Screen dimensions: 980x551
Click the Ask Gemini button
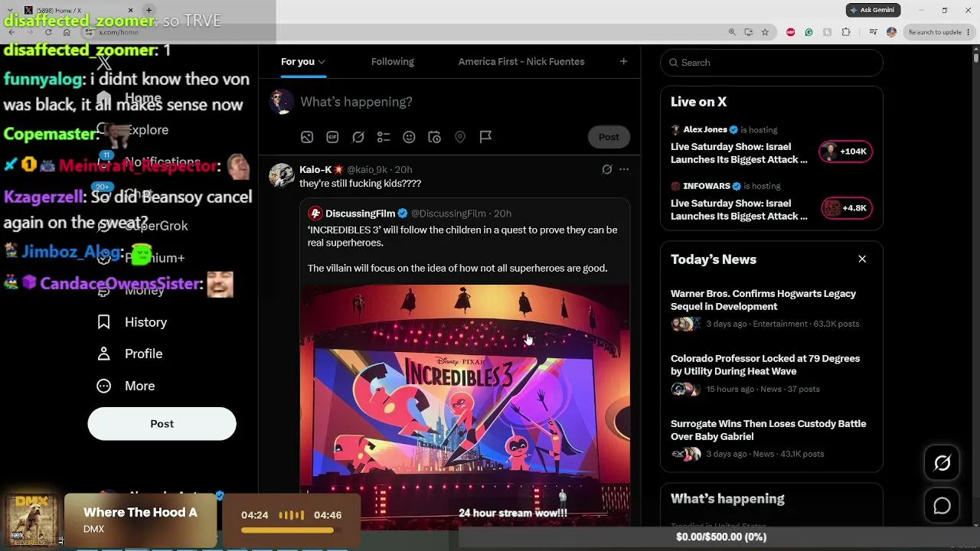click(874, 10)
